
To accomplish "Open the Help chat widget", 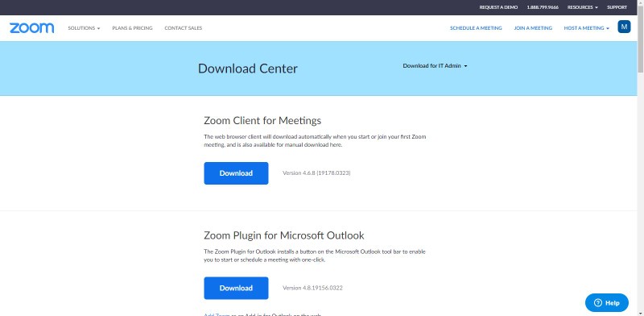I will pos(607,303).
